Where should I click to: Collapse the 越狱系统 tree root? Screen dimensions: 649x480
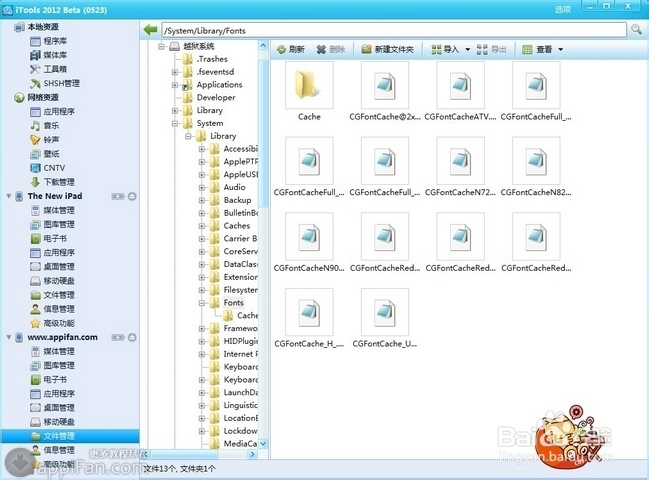162,46
